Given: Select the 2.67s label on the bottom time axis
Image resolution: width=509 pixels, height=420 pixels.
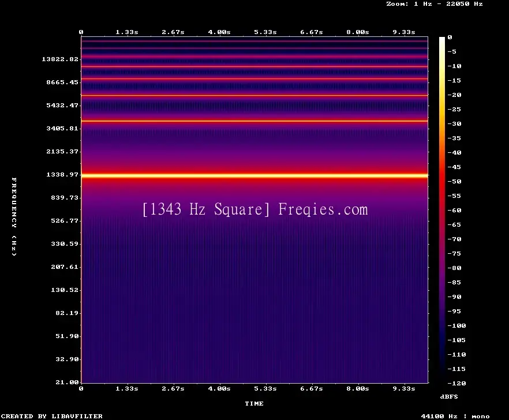Looking at the screenshot, I should coord(173,388).
